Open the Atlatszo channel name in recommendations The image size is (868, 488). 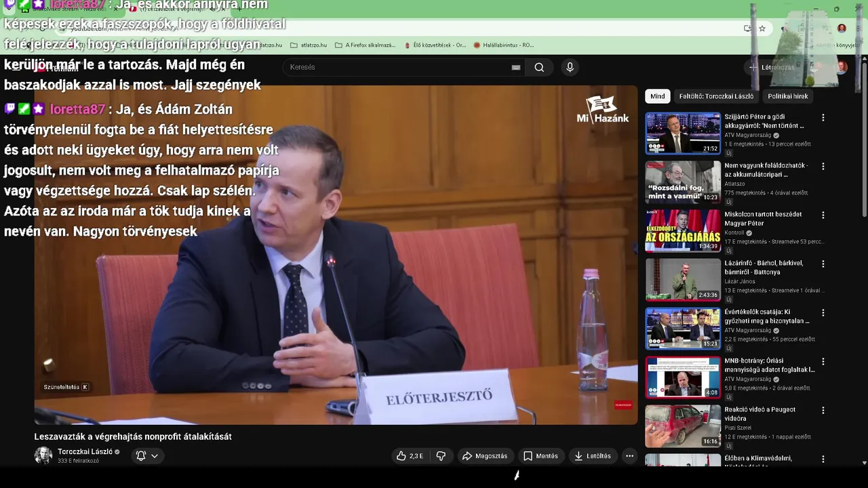(x=734, y=184)
